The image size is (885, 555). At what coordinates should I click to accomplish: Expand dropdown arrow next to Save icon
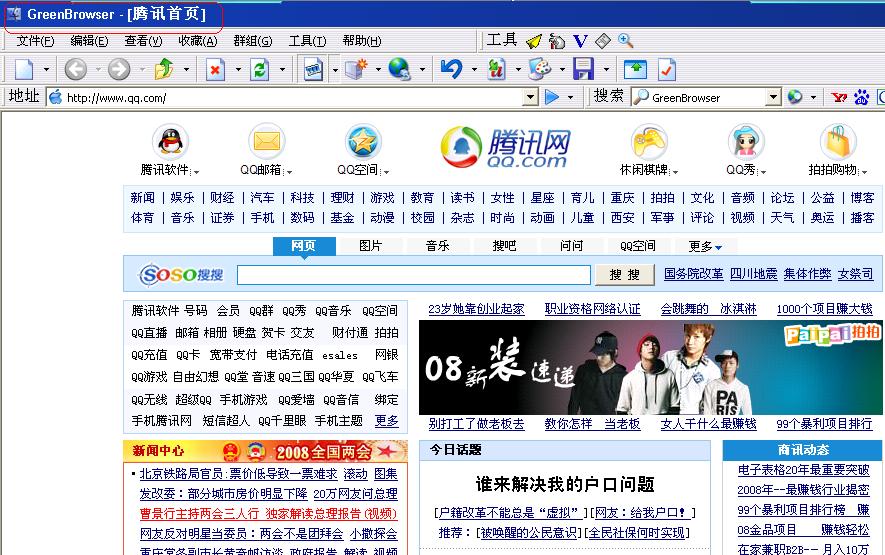pos(606,70)
